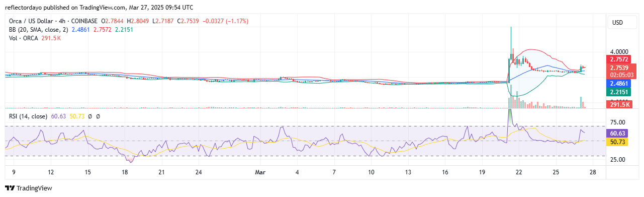
Task: Click the TradingView logo icon
Action: 9,188
